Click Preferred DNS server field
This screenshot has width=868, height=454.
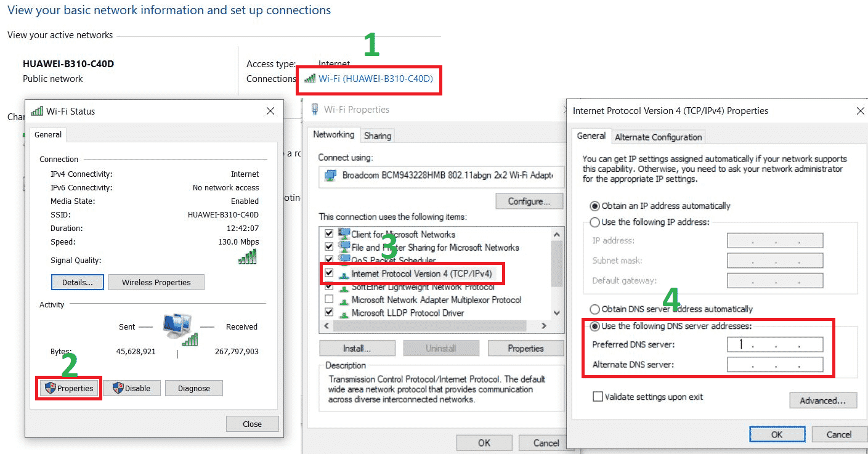point(775,344)
